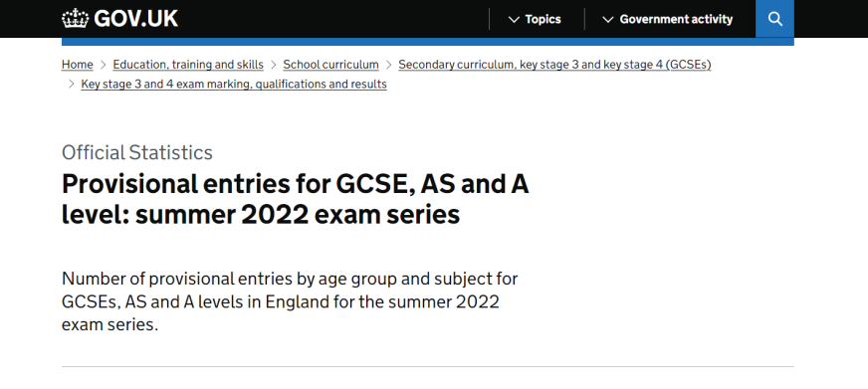Open Key stage 3 and 4 exam marking link
The image size is (868, 389).
(x=234, y=85)
